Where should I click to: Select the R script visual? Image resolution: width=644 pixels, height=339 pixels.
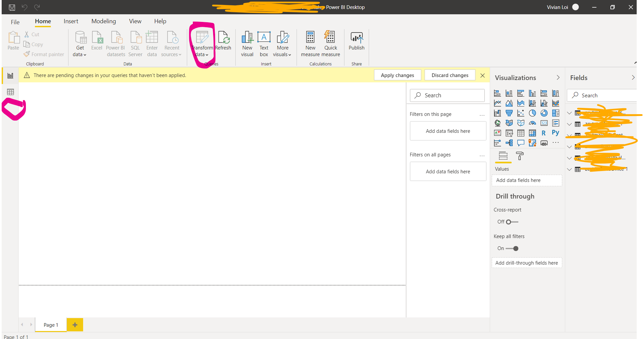544,133
